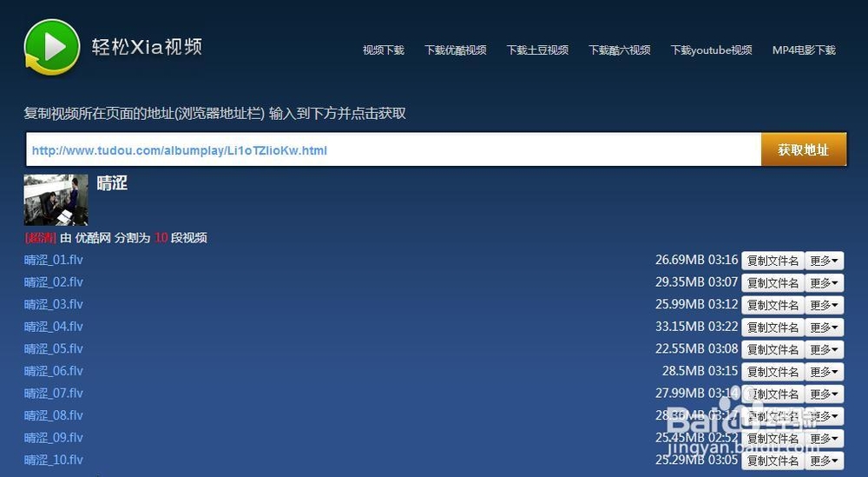Expand 更多 dropdown for 晴涩_06.flv
Image resolution: width=868 pixels, height=477 pixels.
pyautogui.click(x=825, y=371)
